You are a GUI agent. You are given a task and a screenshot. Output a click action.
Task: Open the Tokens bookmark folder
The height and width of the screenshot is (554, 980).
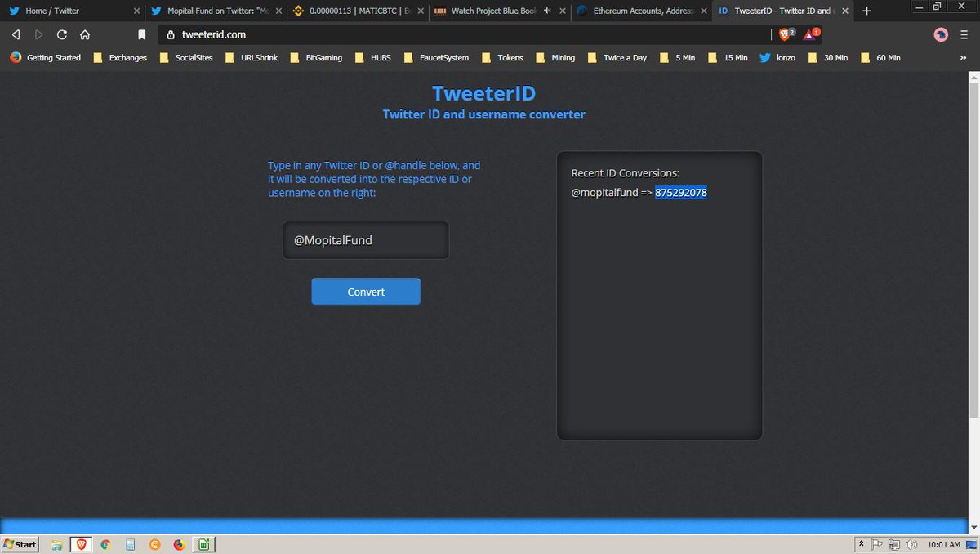pos(502,58)
